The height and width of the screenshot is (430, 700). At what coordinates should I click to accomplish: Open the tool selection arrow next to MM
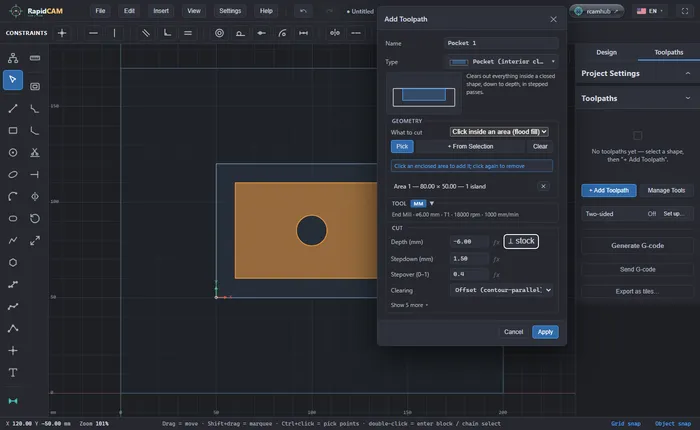click(x=432, y=204)
